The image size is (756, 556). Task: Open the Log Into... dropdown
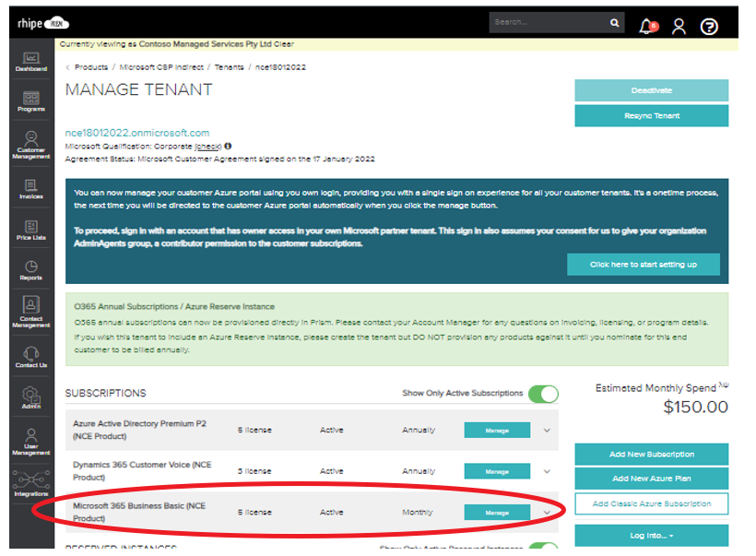pos(652,536)
